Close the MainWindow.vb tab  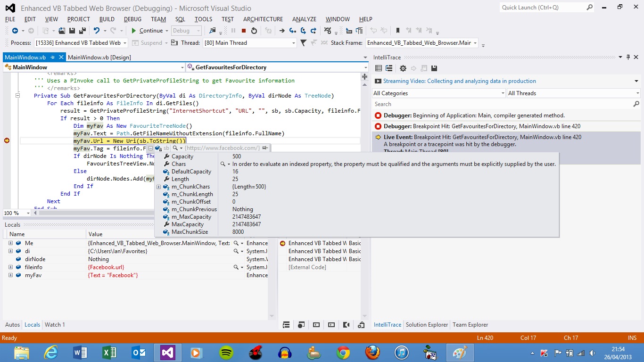60,58
